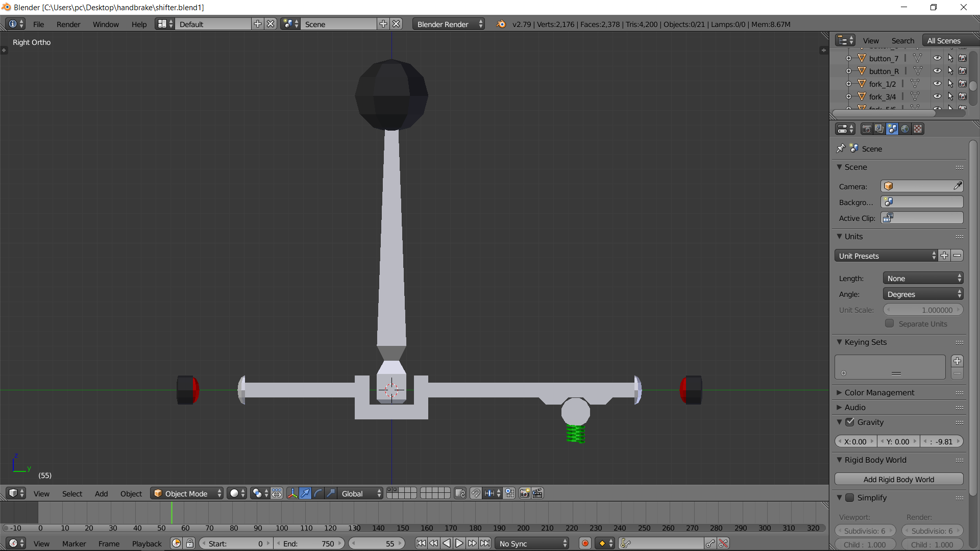Click the Render Layers properties icon

(879, 129)
